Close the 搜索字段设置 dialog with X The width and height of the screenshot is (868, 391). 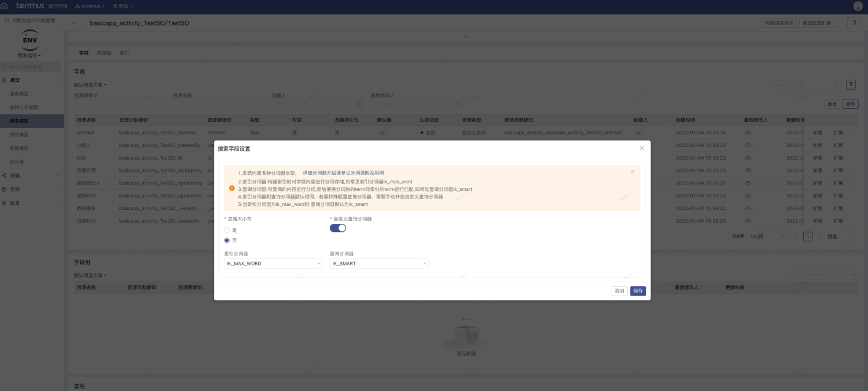coord(641,149)
